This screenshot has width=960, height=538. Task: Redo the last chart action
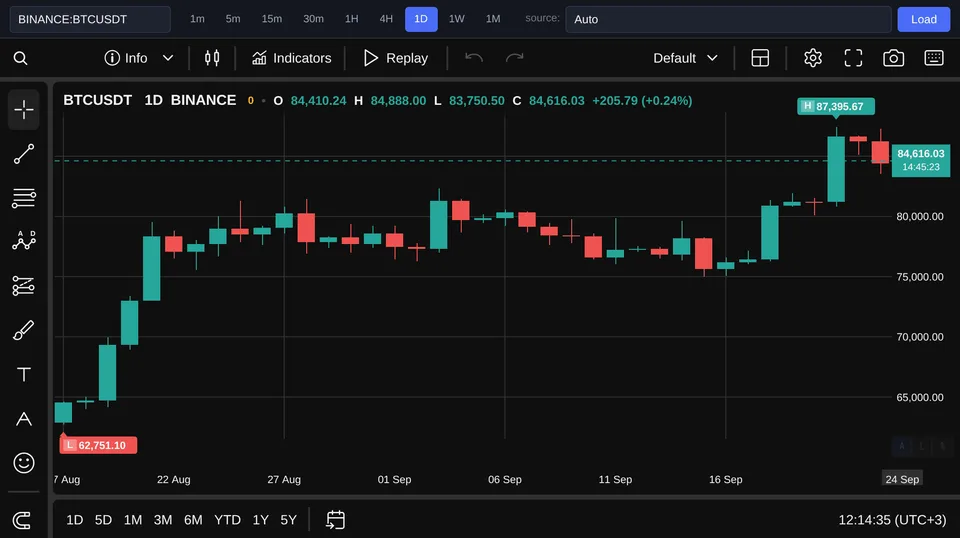(514, 58)
